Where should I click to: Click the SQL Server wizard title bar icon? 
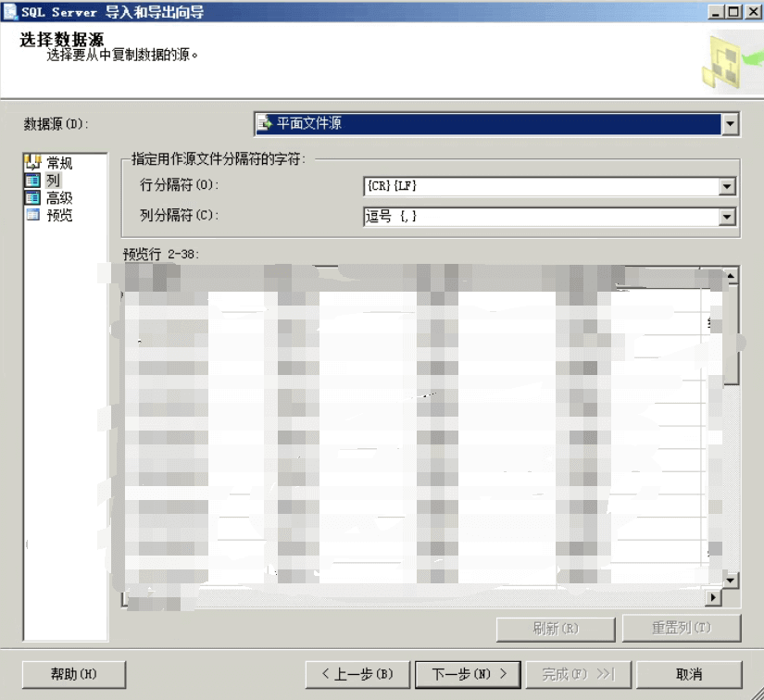coord(10,11)
